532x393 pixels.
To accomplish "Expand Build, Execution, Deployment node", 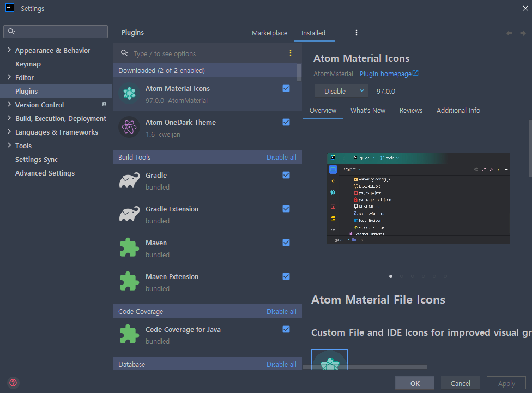I will click(9, 118).
